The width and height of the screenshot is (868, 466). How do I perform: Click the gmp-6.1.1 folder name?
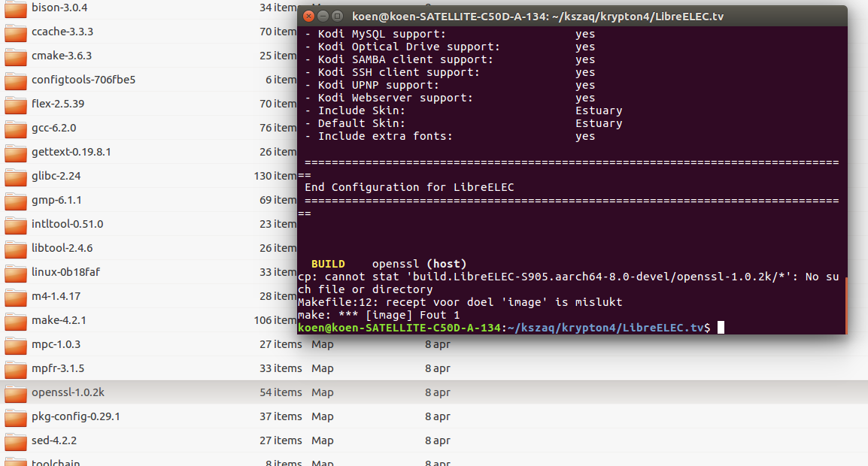(56, 200)
